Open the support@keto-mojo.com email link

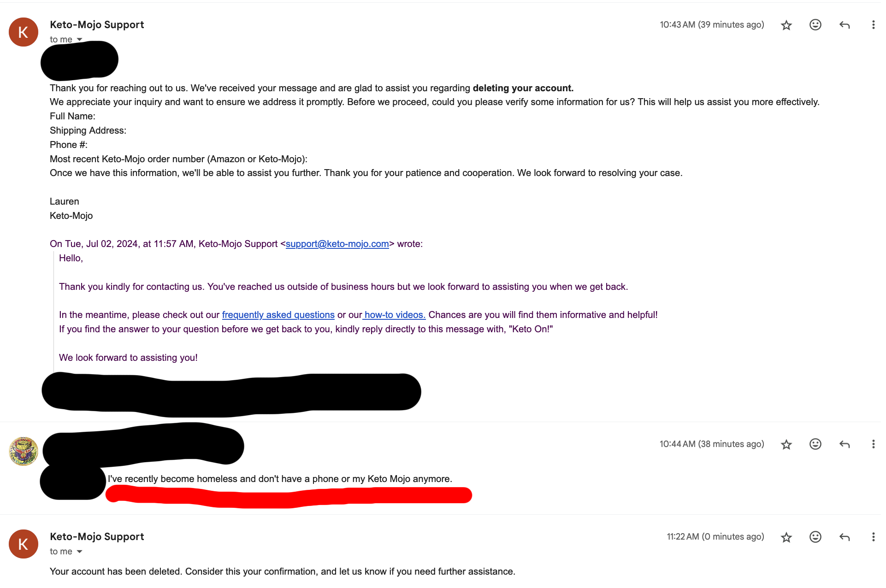point(337,244)
